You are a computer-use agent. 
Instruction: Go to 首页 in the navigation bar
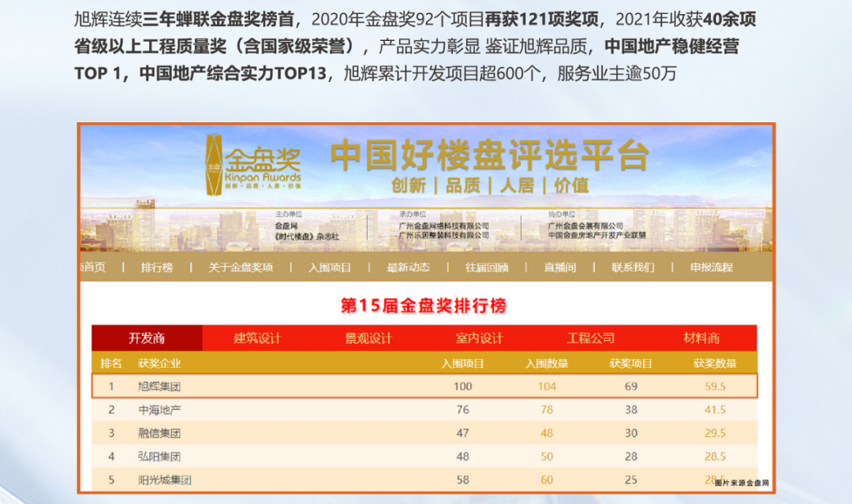pos(93,267)
